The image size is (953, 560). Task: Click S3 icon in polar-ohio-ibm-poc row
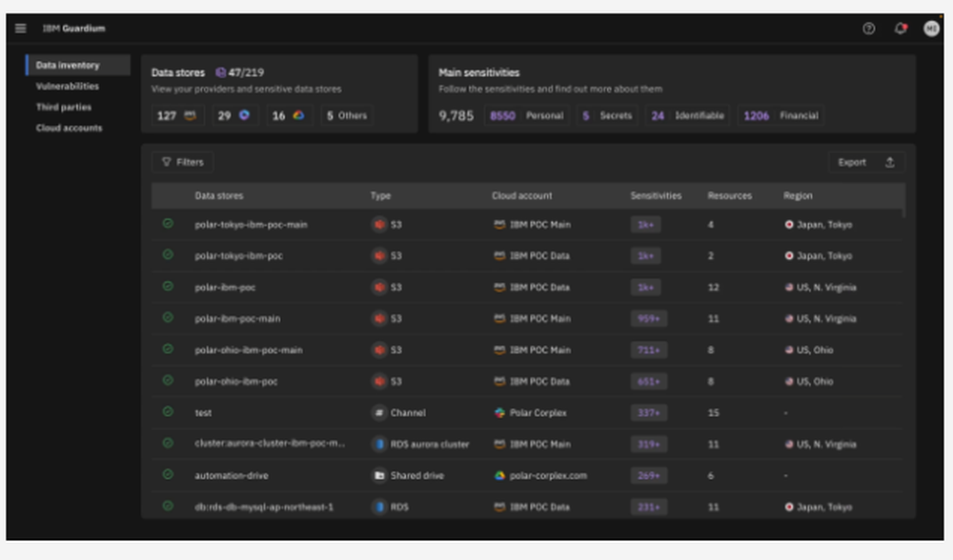point(379,382)
